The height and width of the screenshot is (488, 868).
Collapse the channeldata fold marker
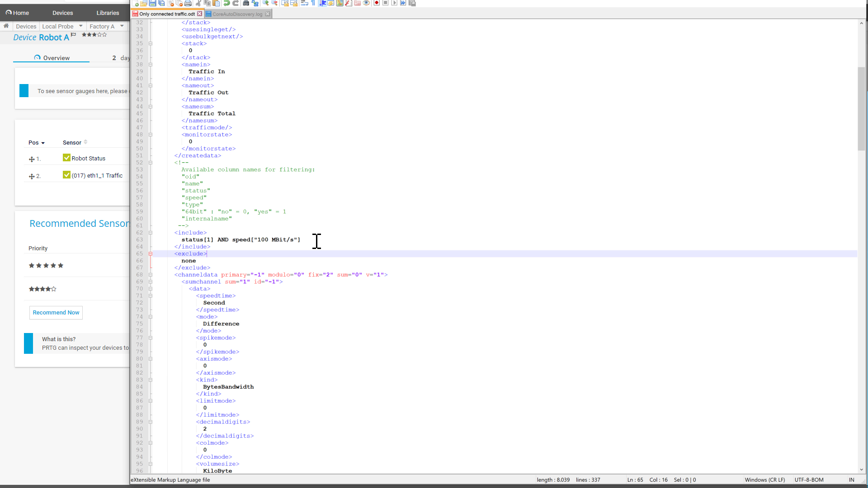151,275
